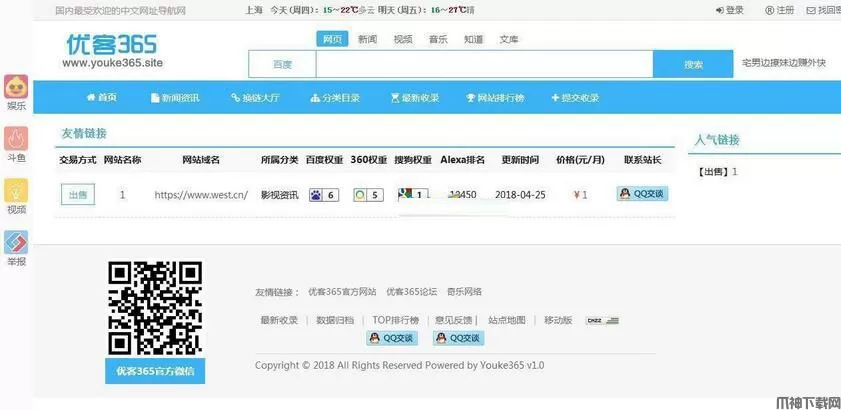Open 奇乐网络 friend link
The height and width of the screenshot is (410, 841).
click(464, 292)
